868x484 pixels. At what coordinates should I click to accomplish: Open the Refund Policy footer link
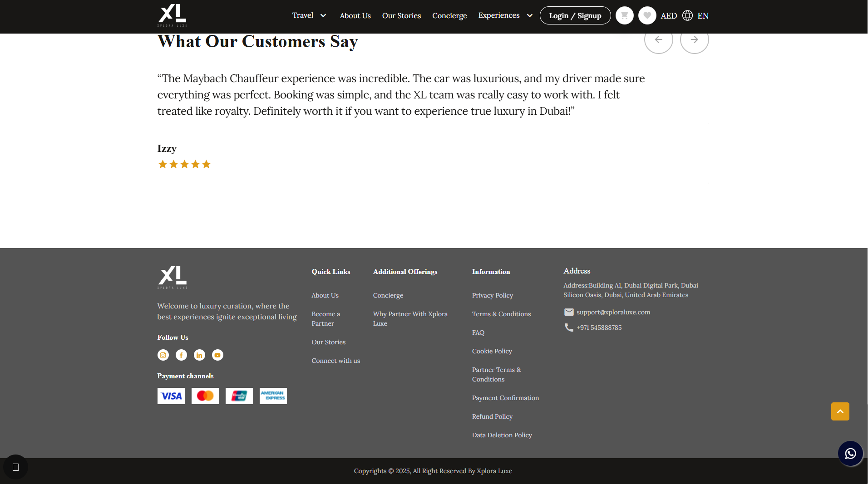[x=492, y=416]
